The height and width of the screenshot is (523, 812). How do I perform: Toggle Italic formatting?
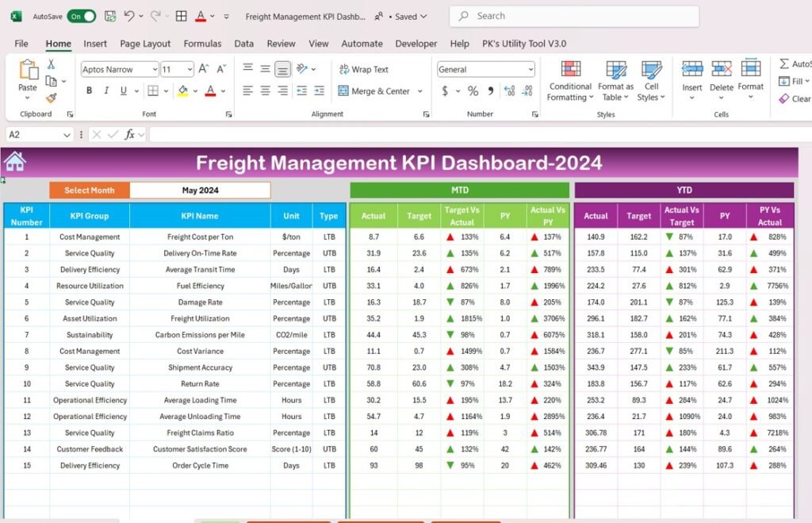[x=107, y=90]
